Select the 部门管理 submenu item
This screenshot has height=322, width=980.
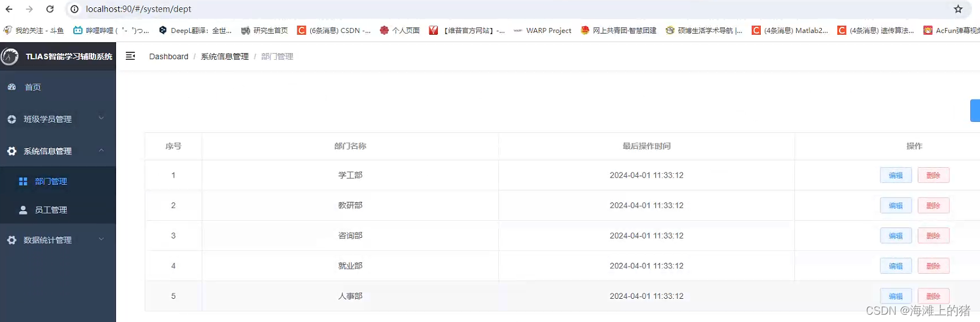click(58, 181)
